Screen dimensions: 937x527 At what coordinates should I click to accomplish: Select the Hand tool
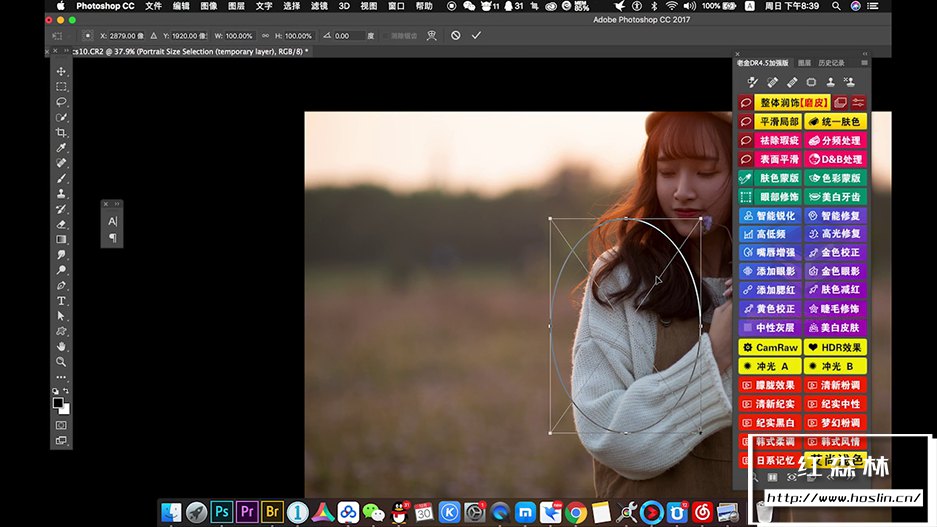pos(61,346)
